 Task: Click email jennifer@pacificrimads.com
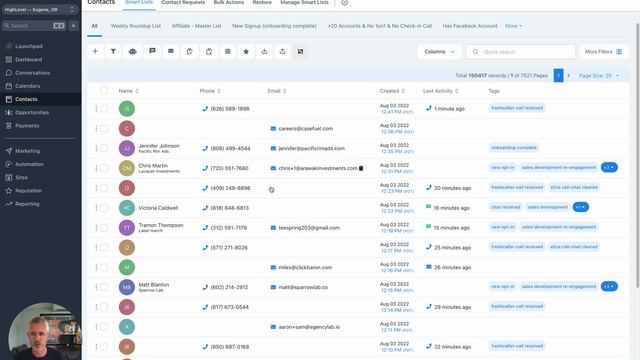(311, 148)
